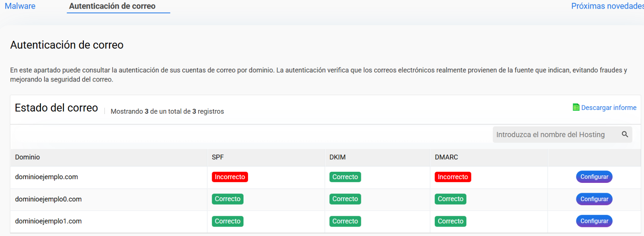Click the green spreadsheet download icon
644x236 pixels.
click(576, 107)
